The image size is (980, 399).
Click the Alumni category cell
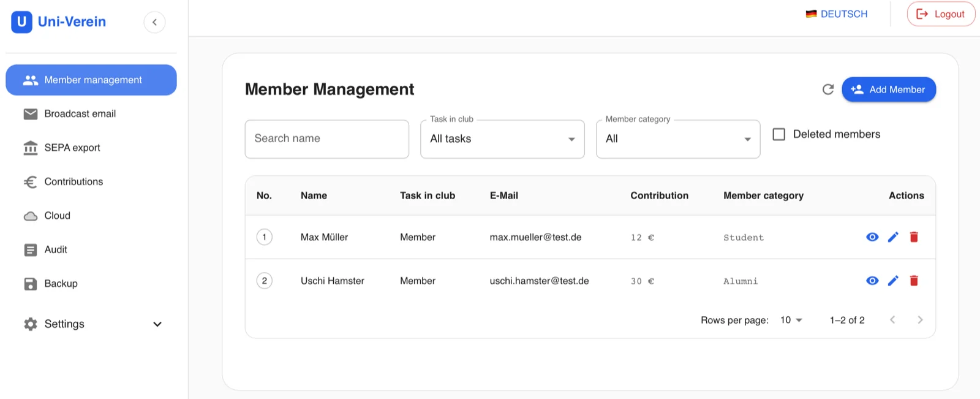[x=741, y=281]
